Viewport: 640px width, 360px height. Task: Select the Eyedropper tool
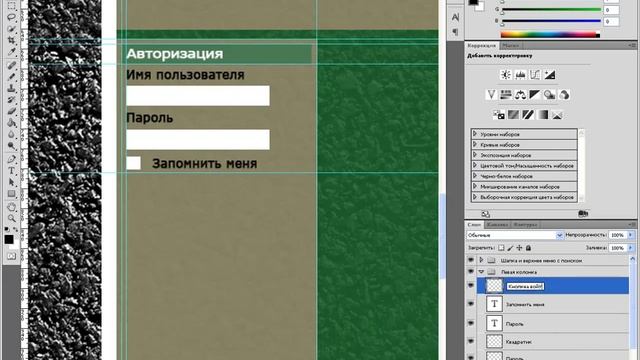pos(11,52)
